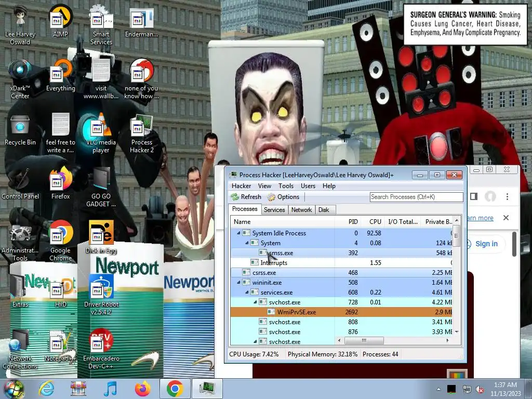Open the 'visit www.wallb...' desktop file

click(x=101, y=79)
